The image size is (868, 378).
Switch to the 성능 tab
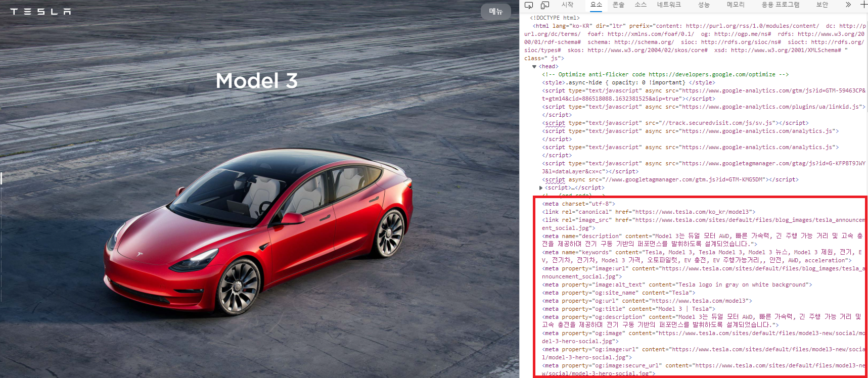point(704,5)
